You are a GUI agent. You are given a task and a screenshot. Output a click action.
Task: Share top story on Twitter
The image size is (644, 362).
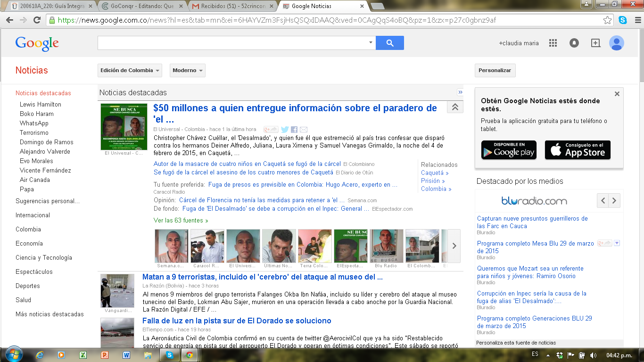point(285,130)
